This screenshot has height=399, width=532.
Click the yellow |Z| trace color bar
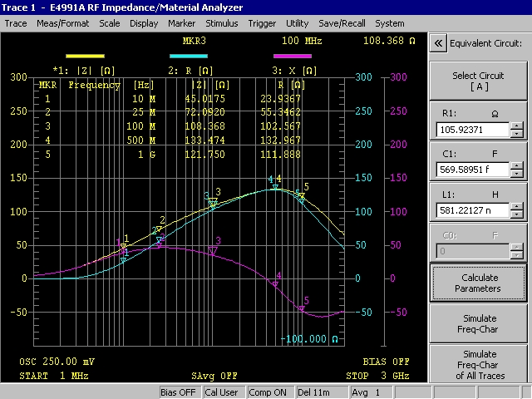click(x=78, y=56)
